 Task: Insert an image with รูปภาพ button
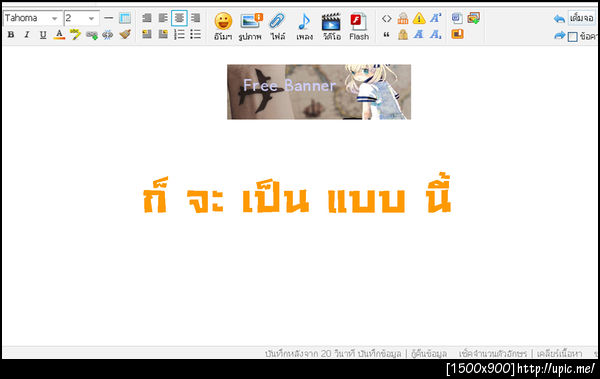pos(250,26)
